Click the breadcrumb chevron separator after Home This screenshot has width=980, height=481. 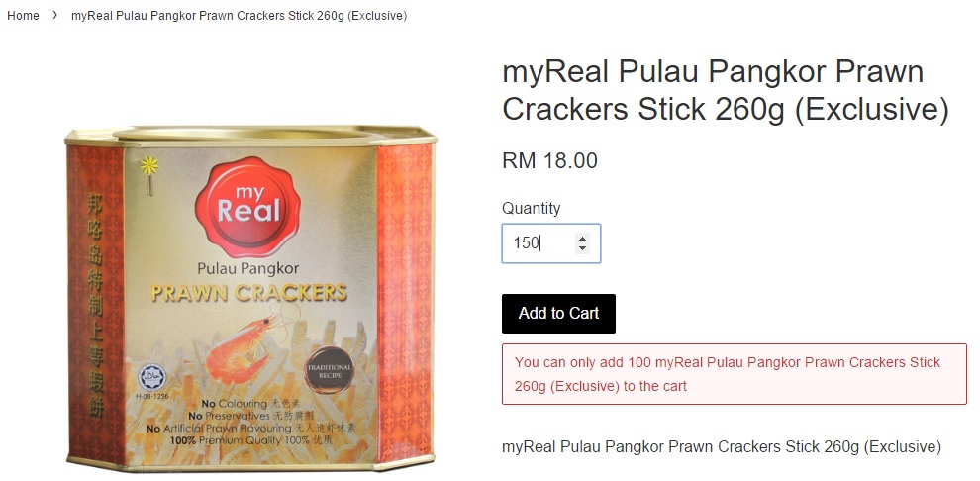click(55, 16)
